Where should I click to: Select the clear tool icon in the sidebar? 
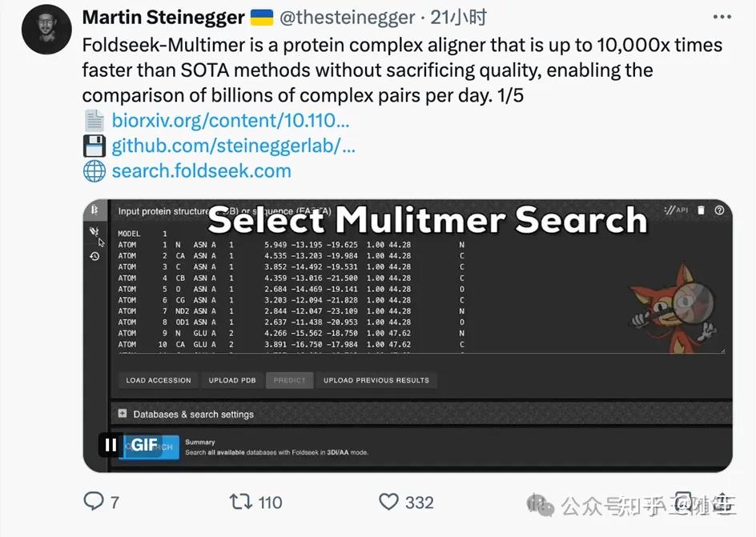coord(94,230)
